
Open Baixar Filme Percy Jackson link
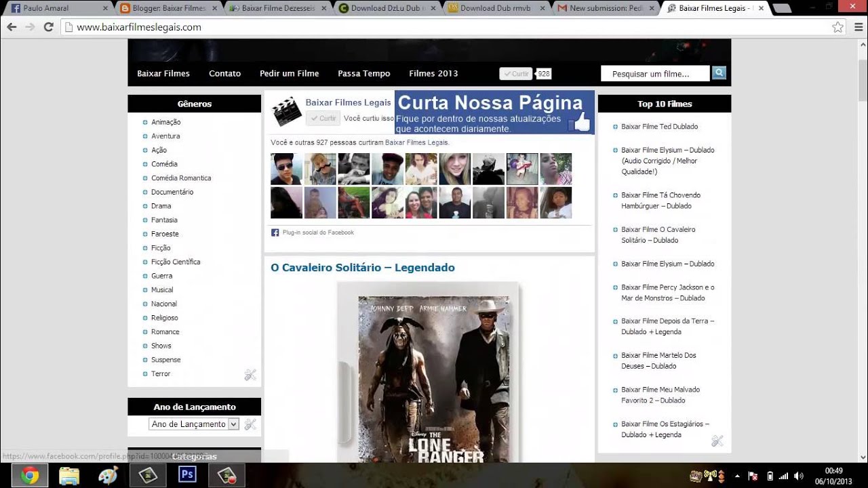coord(668,293)
